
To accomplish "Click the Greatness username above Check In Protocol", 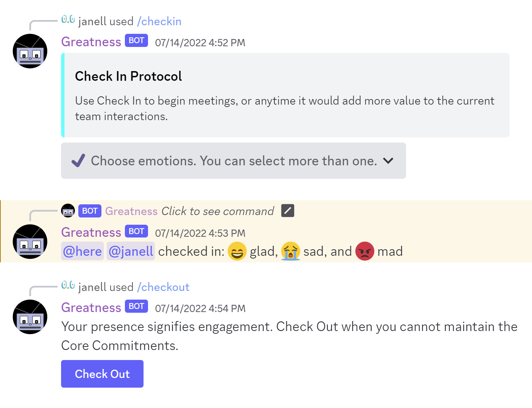I will 91,41.
